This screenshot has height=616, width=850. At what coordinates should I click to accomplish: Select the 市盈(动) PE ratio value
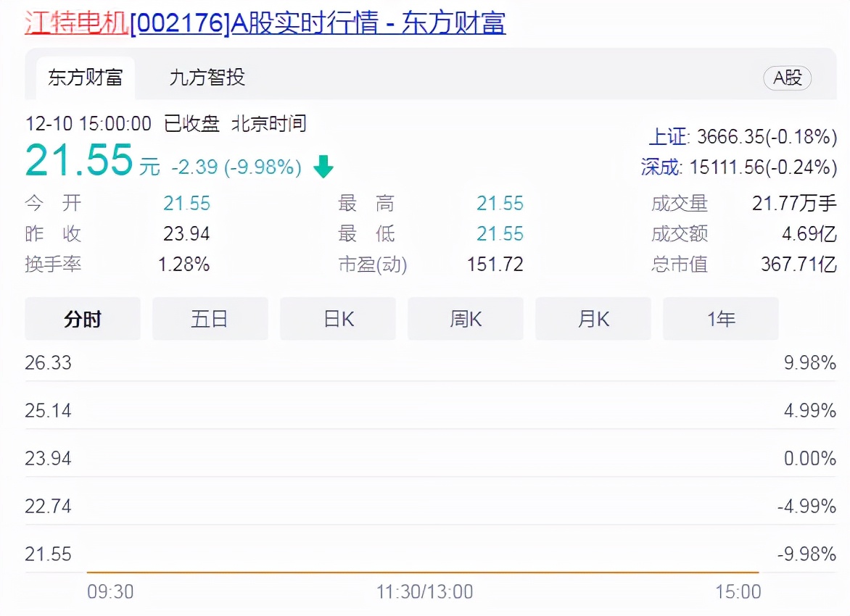(x=495, y=265)
